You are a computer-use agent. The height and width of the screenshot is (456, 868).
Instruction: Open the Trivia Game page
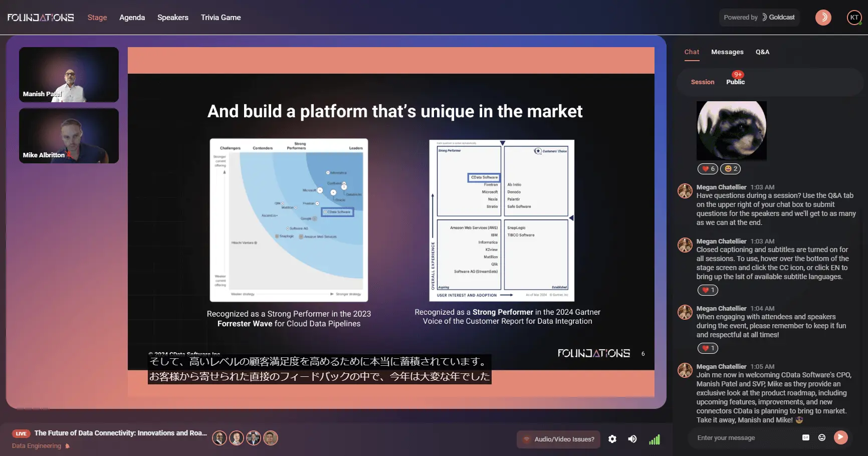[x=221, y=18]
